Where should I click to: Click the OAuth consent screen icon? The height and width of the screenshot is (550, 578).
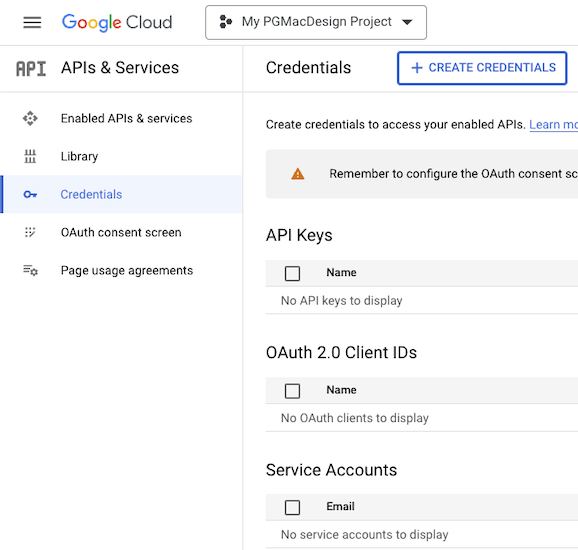[30, 232]
